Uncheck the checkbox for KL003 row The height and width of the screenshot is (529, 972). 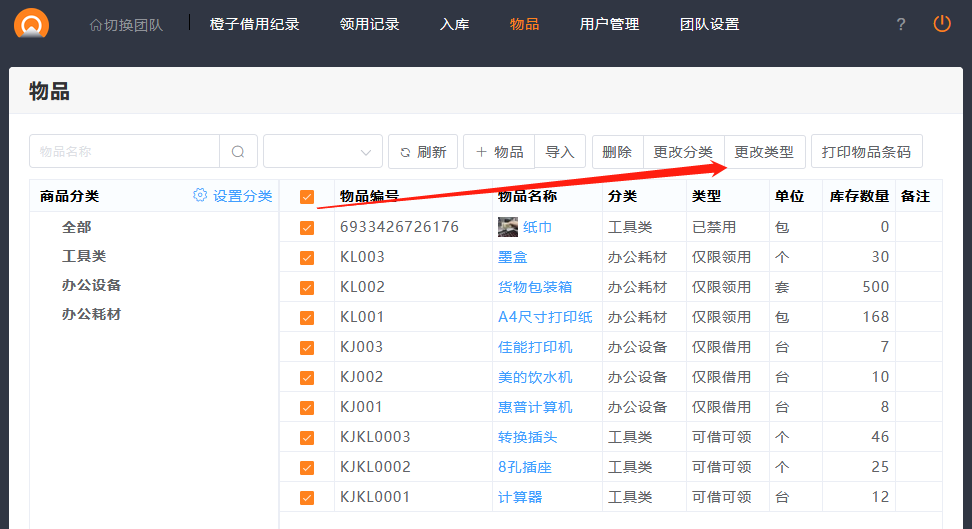(307, 258)
